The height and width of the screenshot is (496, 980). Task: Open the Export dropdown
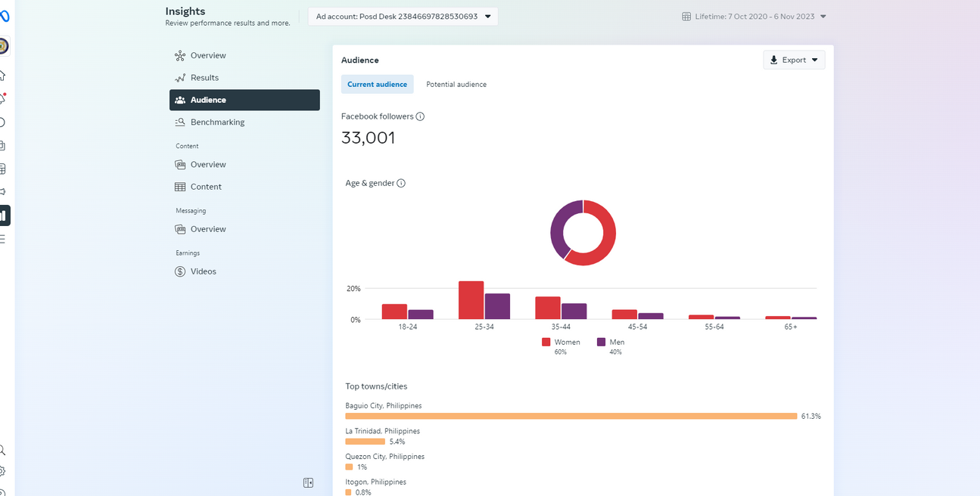(794, 60)
